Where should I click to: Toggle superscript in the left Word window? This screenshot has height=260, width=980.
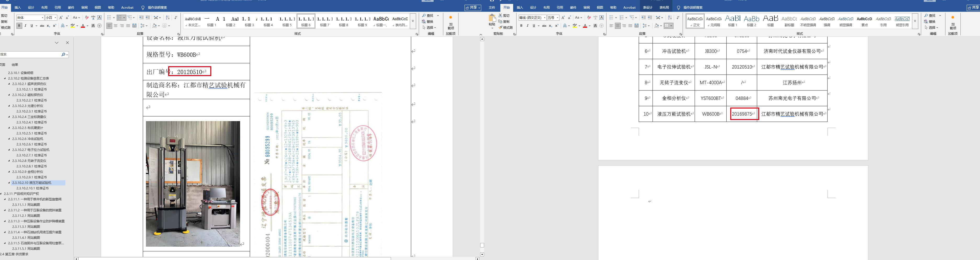54,26
